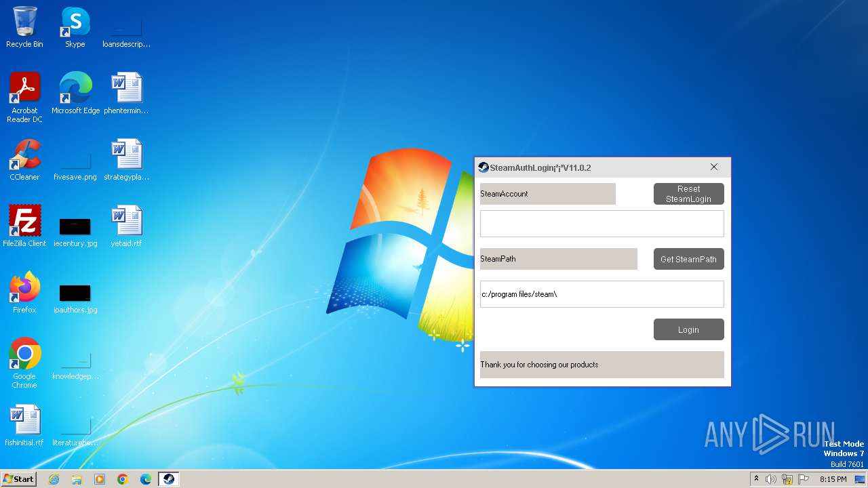Open the Action Center flag icon
The image size is (868, 488).
(804, 479)
